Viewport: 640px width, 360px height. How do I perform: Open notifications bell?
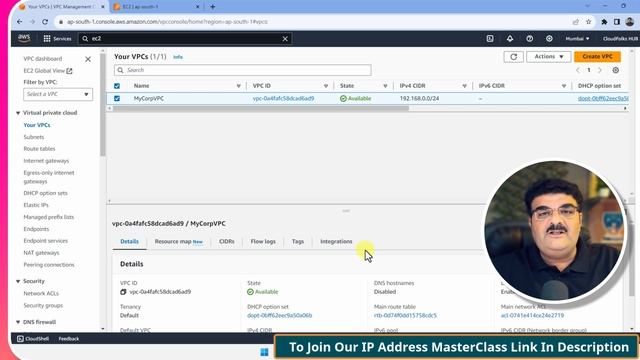[510, 38]
